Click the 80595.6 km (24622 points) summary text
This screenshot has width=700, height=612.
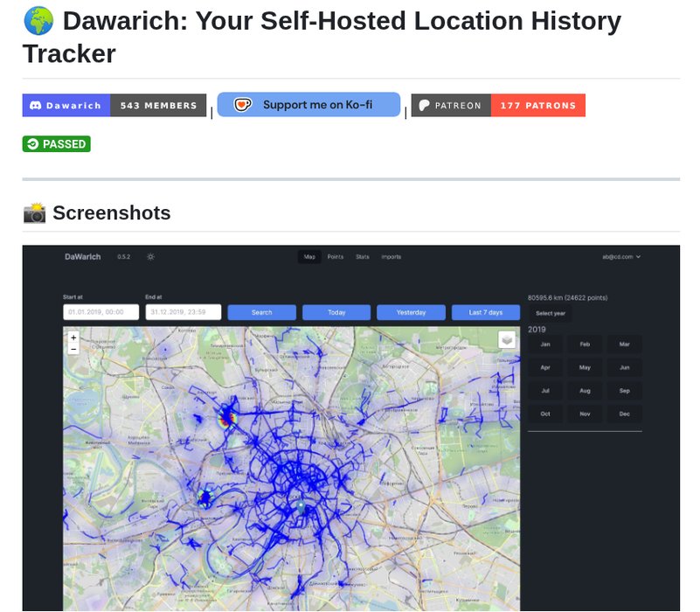(x=567, y=298)
